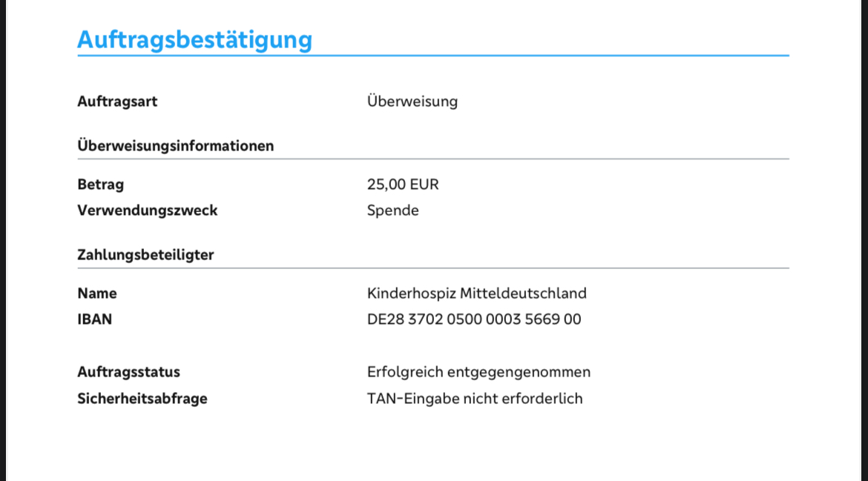Select the Überweisungsinformationen section heading
The width and height of the screenshot is (868, 481).
[175, 146]
